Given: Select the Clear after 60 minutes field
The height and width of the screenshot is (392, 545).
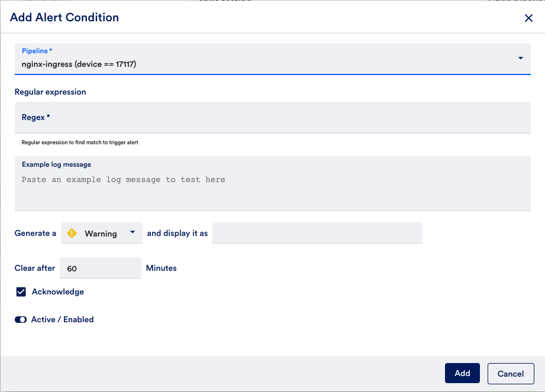Looking at the screenshot, I should pos(101,268).
